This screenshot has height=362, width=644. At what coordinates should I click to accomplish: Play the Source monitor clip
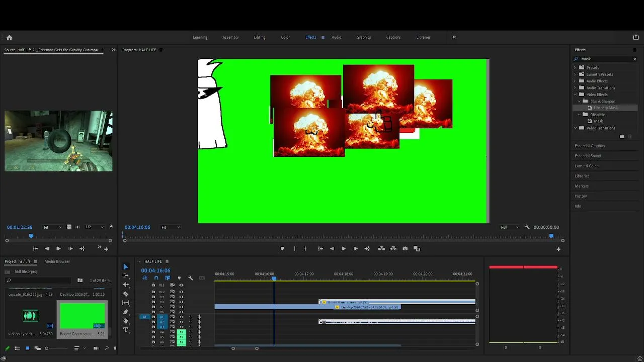click(x=58, y=248)
